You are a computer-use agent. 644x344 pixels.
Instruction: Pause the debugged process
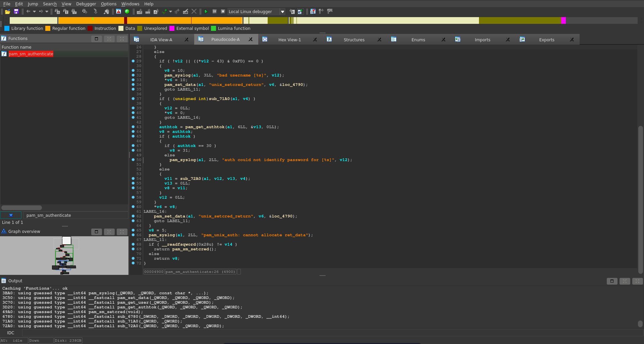(214, 11)
